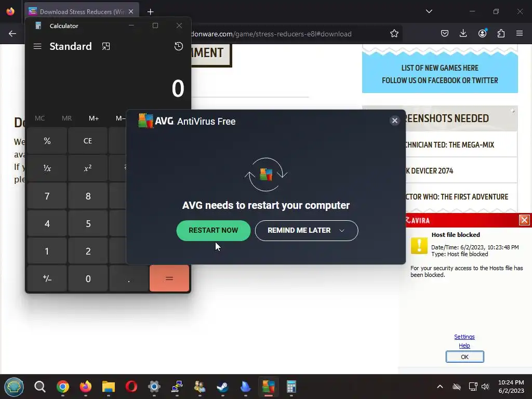Open Steam from taskbar
This screenshot has height=399, width=532.
[x=222, y=387]
